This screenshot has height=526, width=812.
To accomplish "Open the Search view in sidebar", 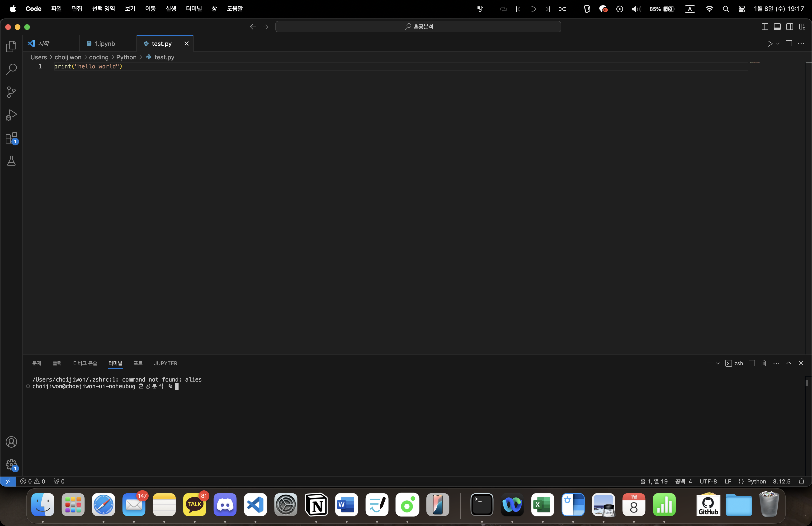I will pos(11,69).
